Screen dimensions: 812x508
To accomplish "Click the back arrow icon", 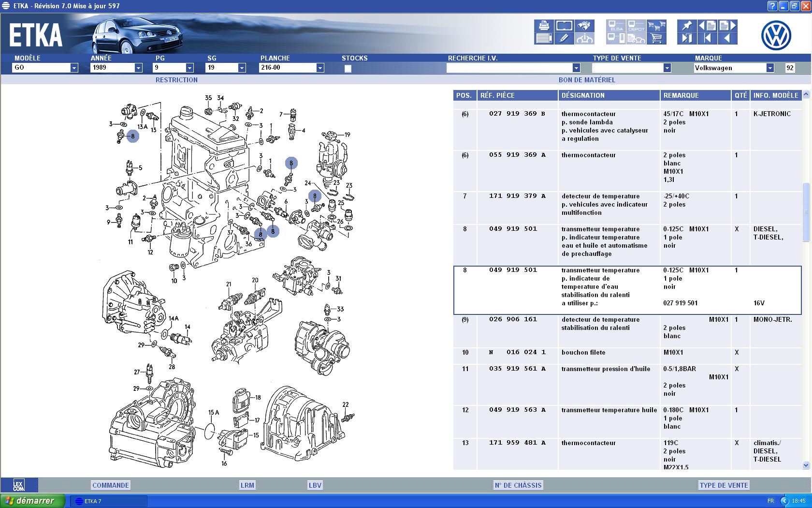I will pyautogui.click(x=727, y=38).
